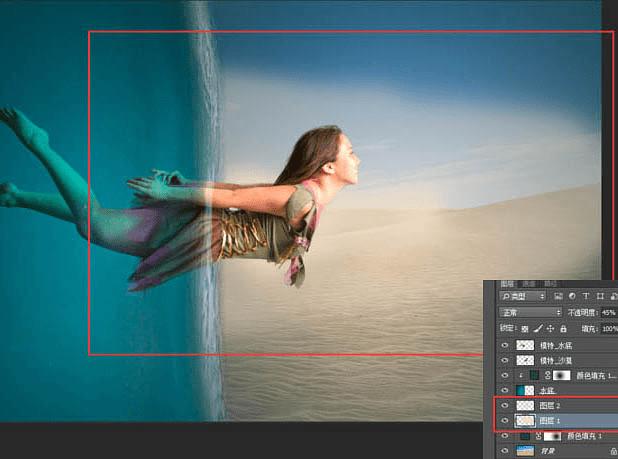Toggle visibility of 图层 2 layer
The height and width of the screenshot is (459, 618).
tap(504, 406)
